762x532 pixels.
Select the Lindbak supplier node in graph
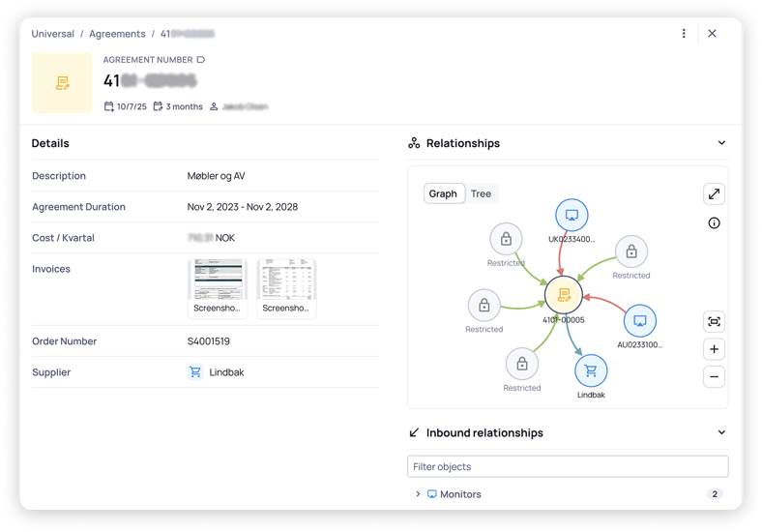[x=591, y=370]
